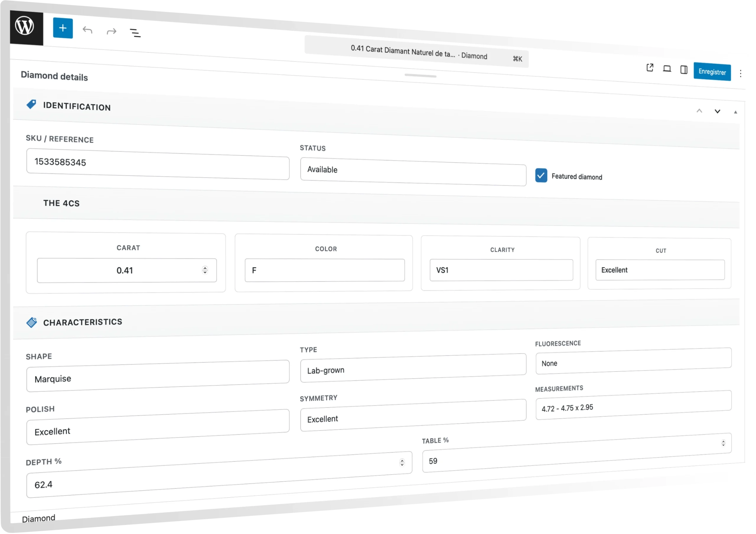Collapse the Diamond details panel triangle
756x534 pixels.
(x=735, y=112)
